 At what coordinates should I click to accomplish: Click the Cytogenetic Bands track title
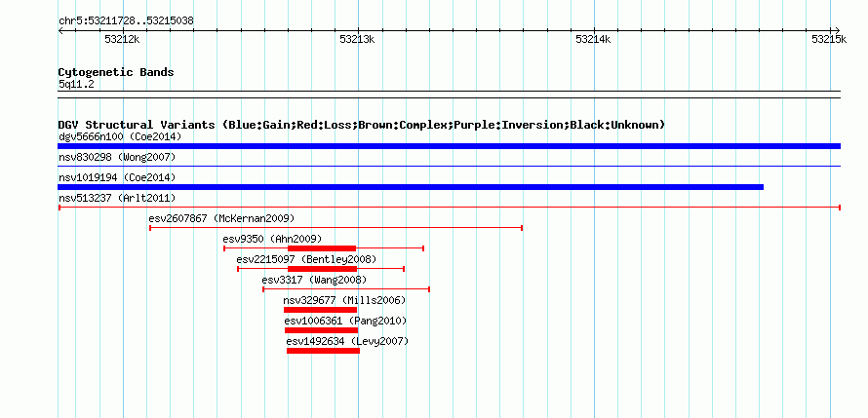[x=116, y=72]
